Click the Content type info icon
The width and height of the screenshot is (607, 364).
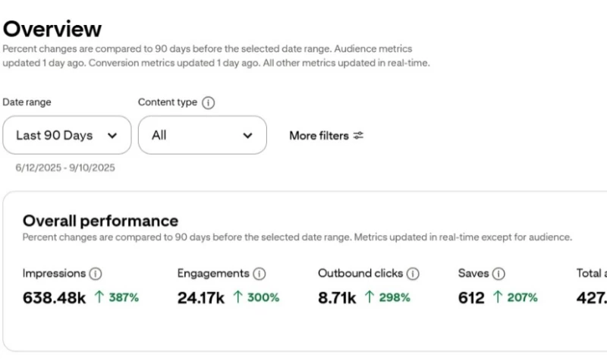[x=209, y=102]
